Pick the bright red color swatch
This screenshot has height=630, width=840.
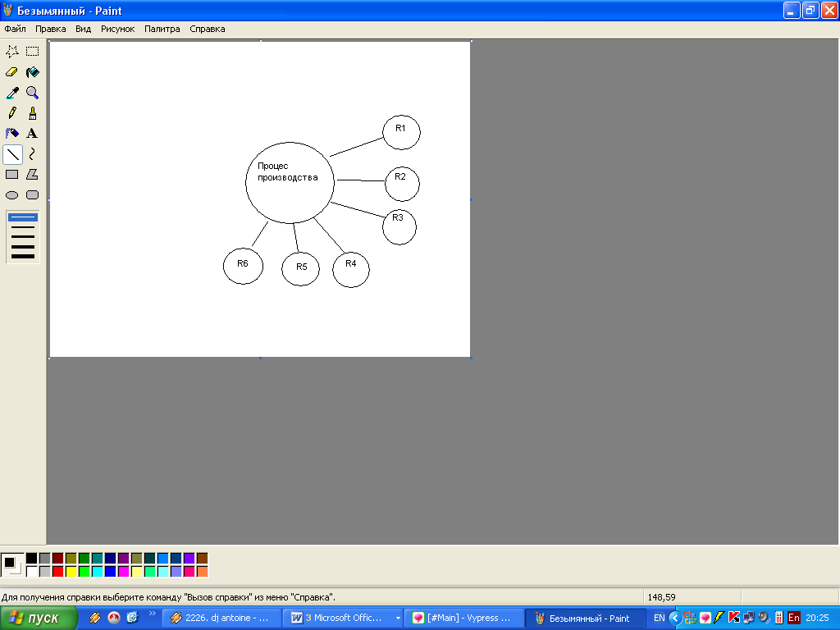point(58,572)
